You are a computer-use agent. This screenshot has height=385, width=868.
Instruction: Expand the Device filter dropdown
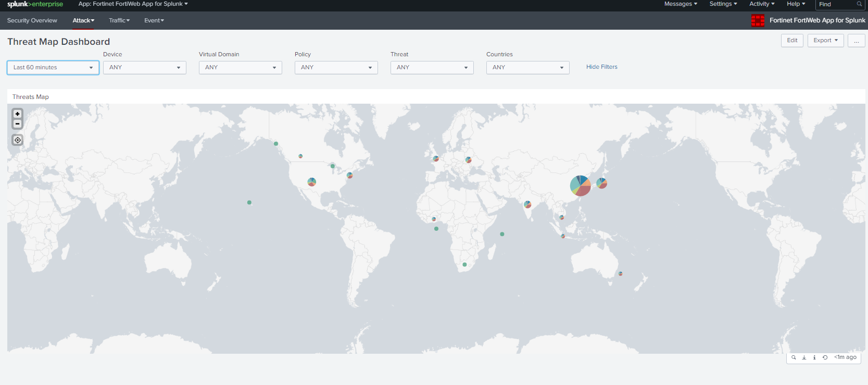click(144, 68)
